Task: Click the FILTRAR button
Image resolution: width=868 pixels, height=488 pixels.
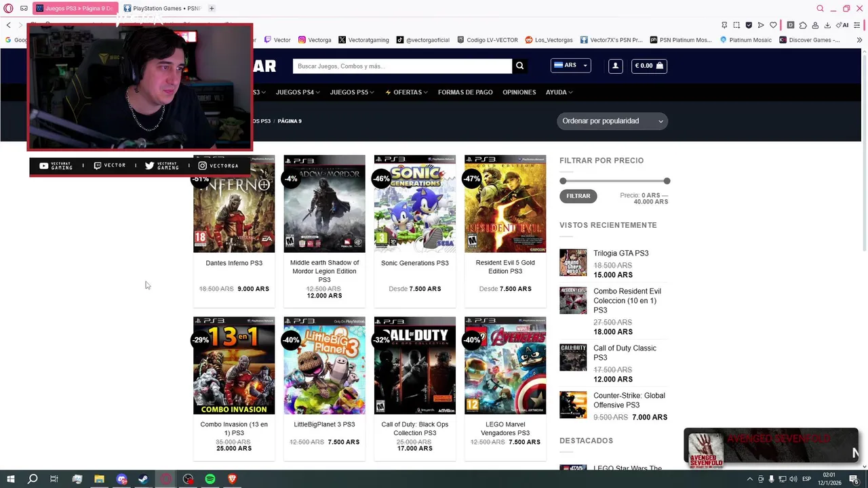Action: [x=578, y=196]
